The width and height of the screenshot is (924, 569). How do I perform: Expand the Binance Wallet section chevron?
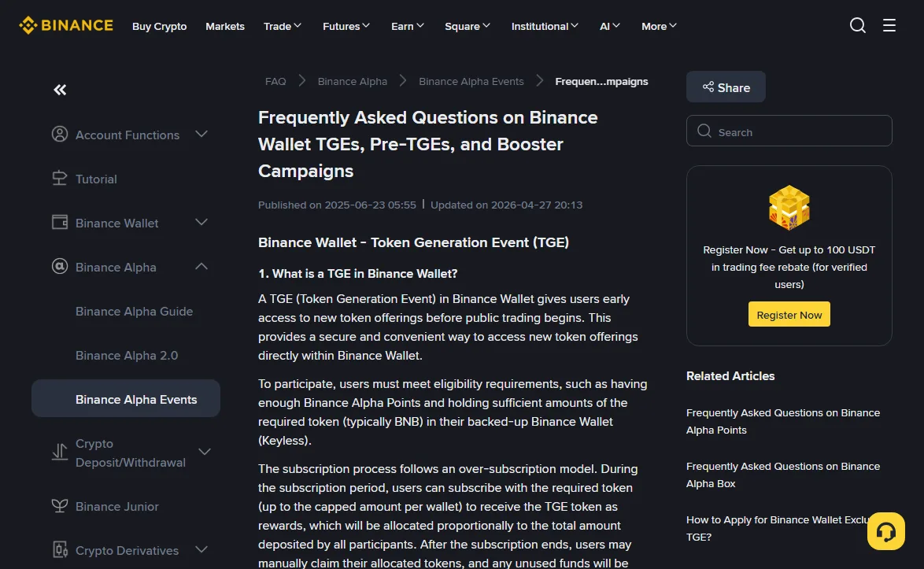(x=201, y=222)
